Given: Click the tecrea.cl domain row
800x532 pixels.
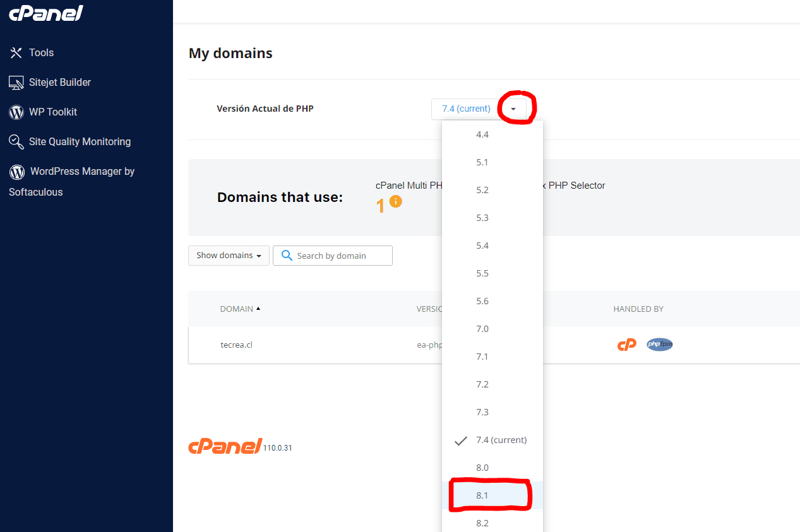Looking at the screenshot, I should tap(237, 345).
